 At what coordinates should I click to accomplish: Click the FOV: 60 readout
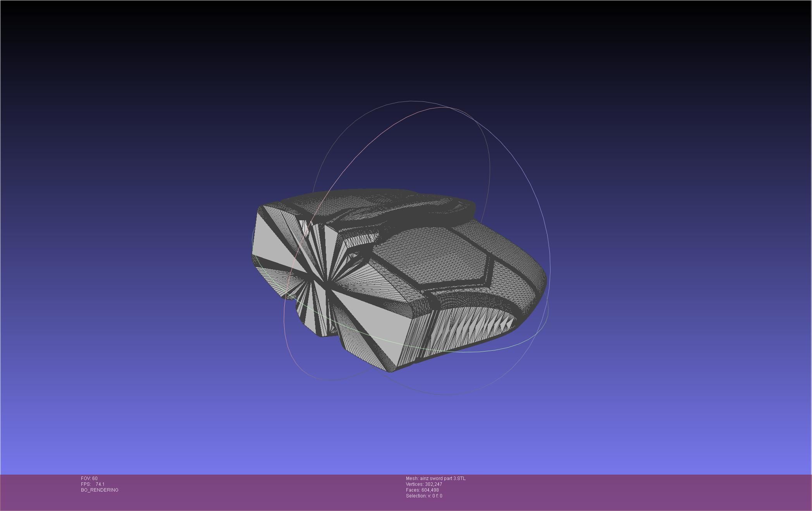point(89,478)
